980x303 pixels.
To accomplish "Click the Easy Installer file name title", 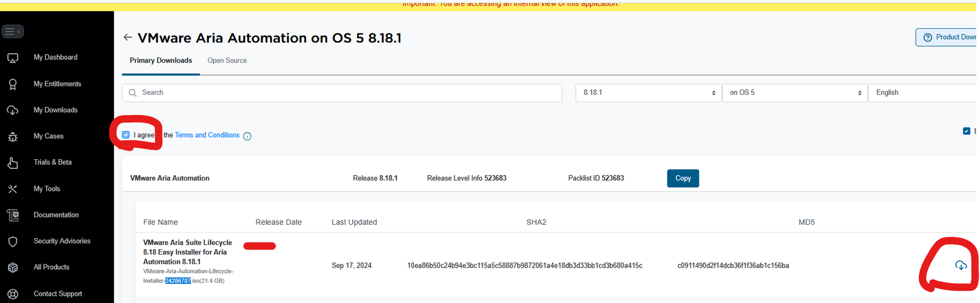I will (x=187, y=252).
